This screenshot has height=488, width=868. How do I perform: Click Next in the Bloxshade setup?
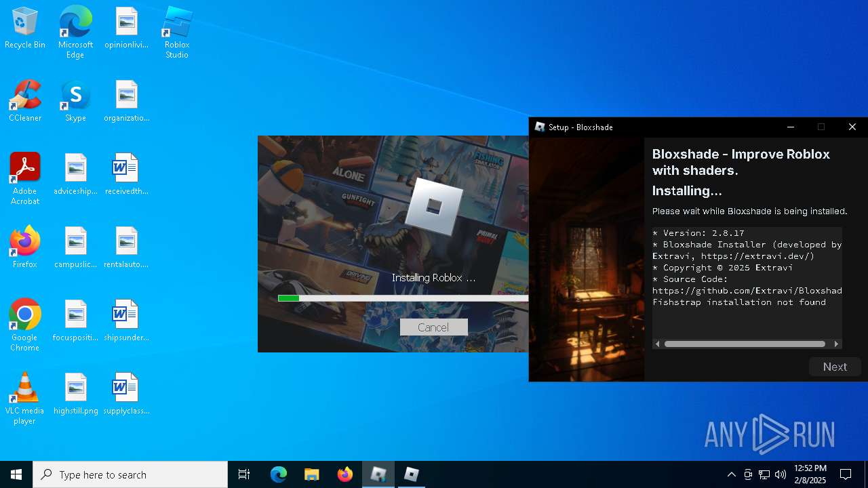coord(835,367)
